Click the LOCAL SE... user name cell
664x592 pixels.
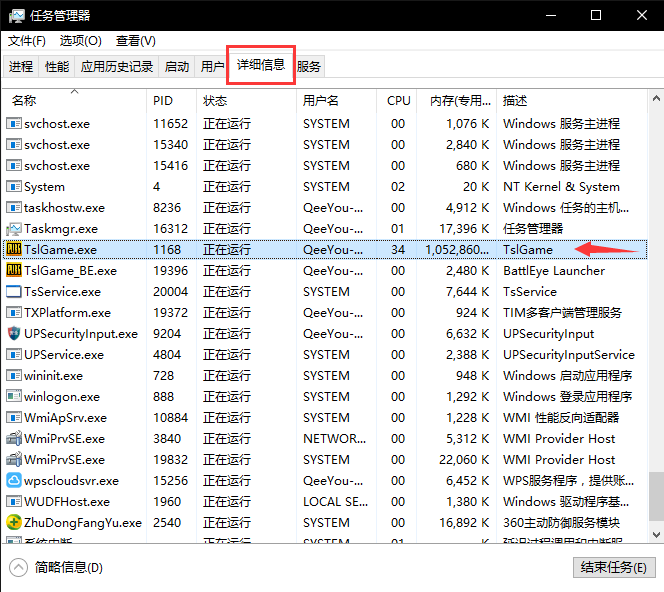point(335,502)
